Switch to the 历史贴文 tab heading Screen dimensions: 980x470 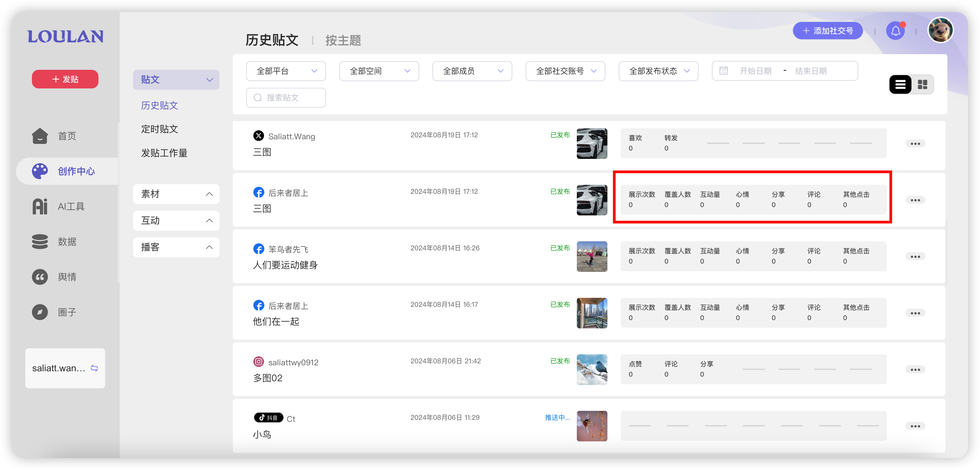pyautogui.click(x=272, y=40)
